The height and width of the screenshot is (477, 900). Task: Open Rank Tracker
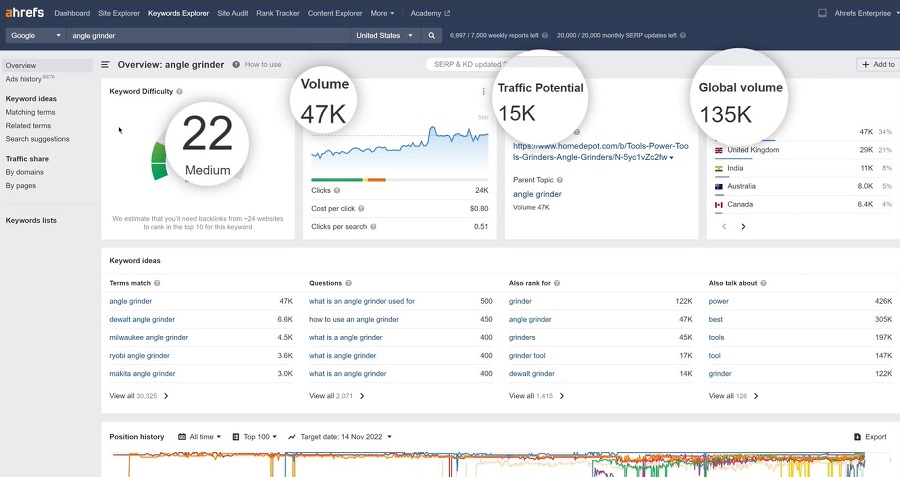point(278,13)
